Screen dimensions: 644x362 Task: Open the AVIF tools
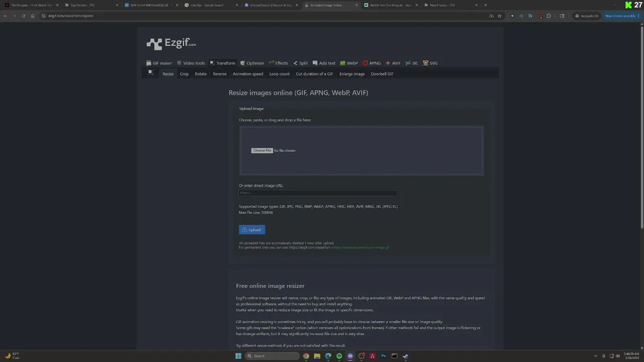pos(393,63)
